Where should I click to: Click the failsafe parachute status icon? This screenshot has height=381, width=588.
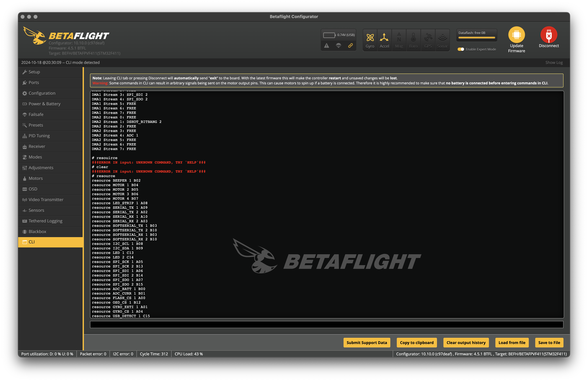pos(339,46)
